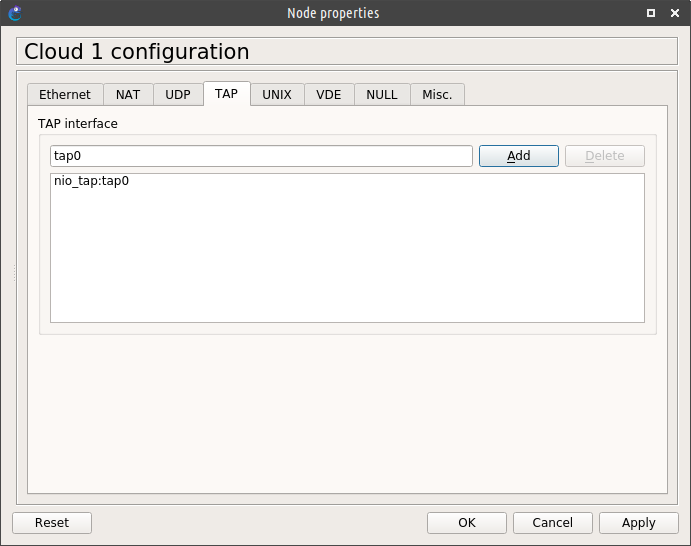The width and height of the screenshot is (691, 546).
Task: Click the TAP interface name field
Action: [x=260, y=156]
